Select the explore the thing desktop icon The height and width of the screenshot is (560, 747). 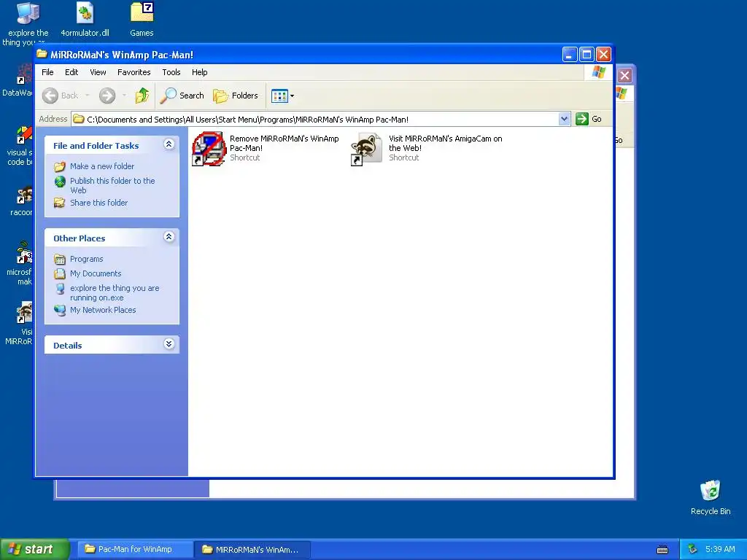tap(28, 13)
